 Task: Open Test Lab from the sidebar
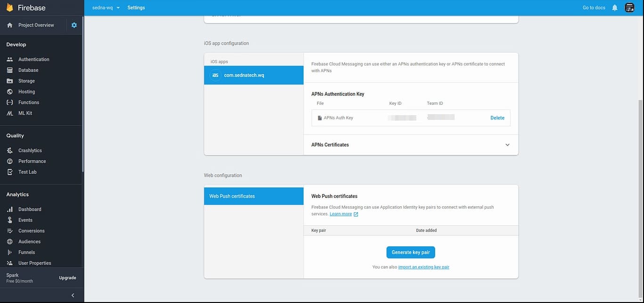(27, 172)
